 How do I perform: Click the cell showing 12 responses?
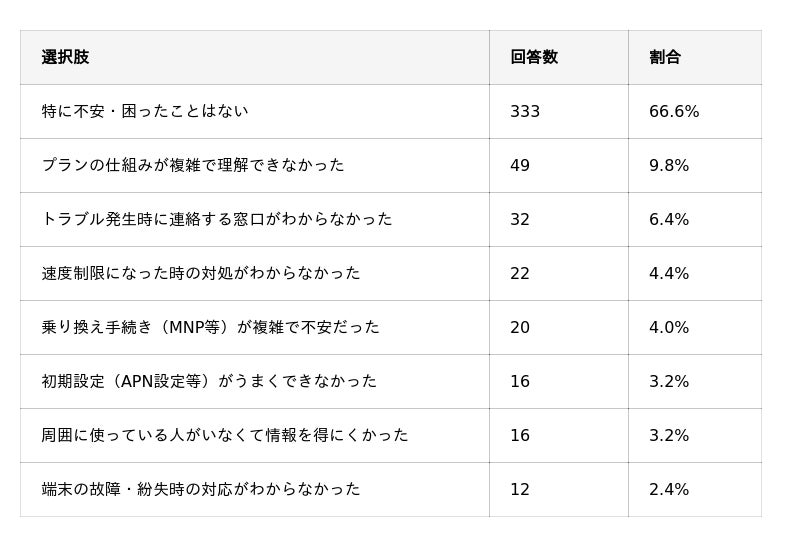click(x=520, y=490)
